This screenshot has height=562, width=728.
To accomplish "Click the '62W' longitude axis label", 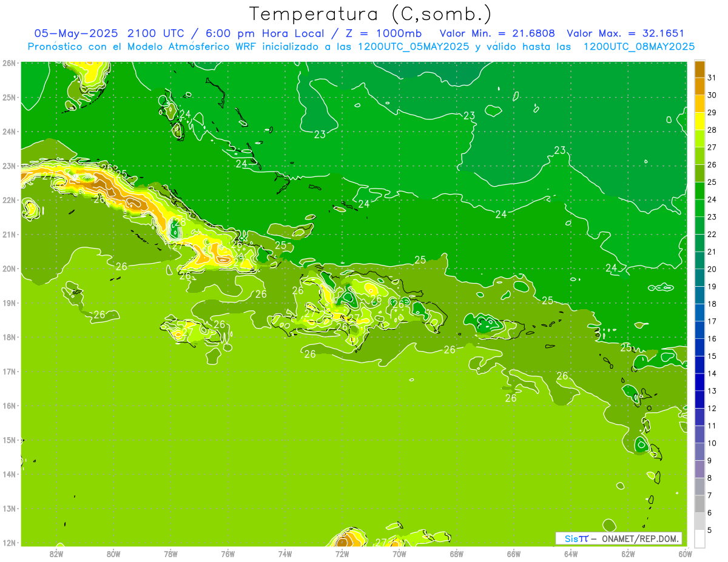I will coord(628,554).
